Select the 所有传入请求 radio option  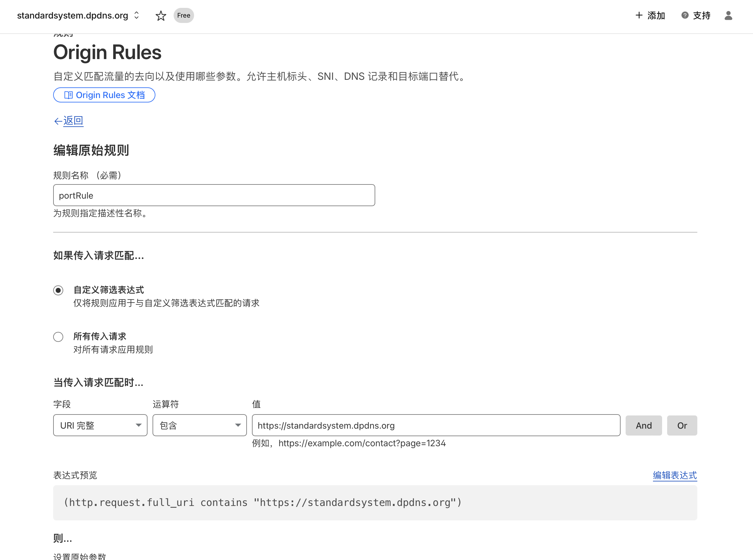(x=58, y=337)
